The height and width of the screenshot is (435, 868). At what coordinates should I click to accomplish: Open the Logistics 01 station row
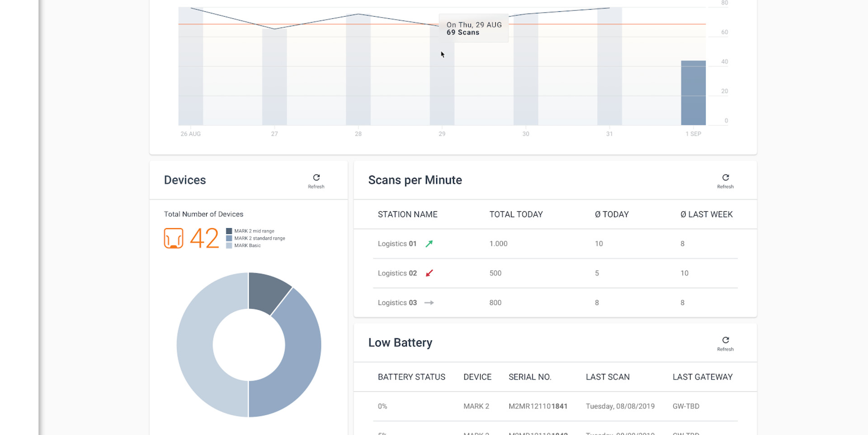(x=397, y=244)
